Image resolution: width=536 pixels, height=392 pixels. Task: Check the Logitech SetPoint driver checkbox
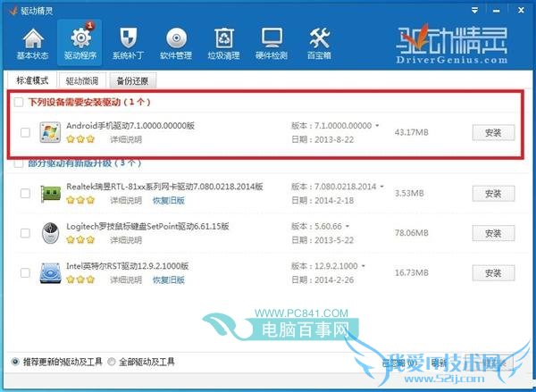[x=25, y=233]
